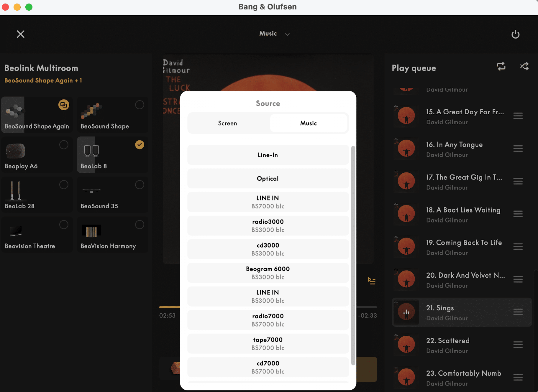The image size is (538, 392).
Task: Tick the BeoVision Harmony selection circle
Action: (x=140, y=225)
